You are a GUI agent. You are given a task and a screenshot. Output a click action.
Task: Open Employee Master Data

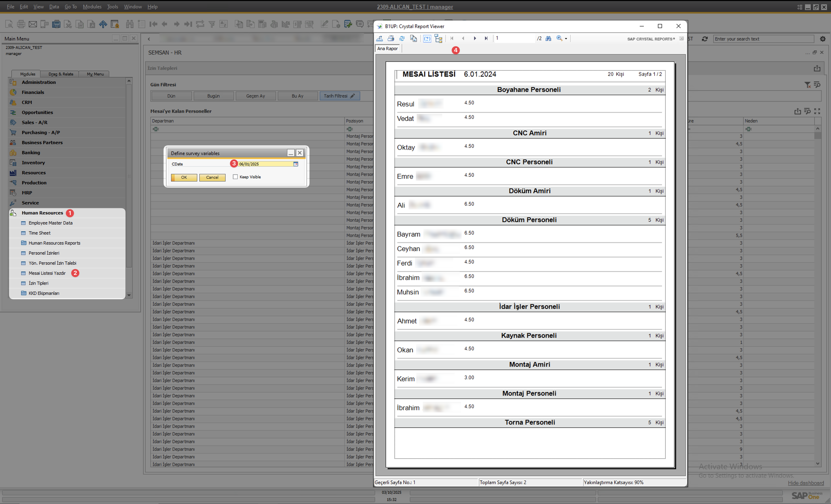tap(50, 223)
